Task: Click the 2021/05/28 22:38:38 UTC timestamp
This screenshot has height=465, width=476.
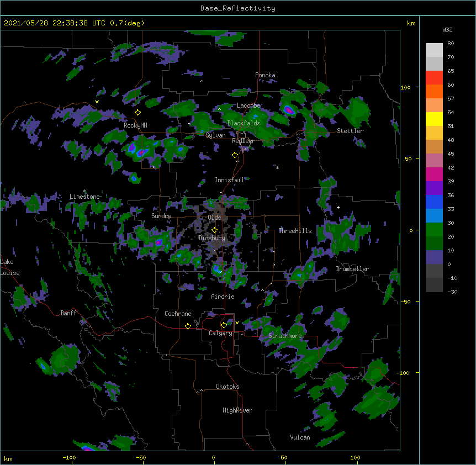Action: [55, 23]
